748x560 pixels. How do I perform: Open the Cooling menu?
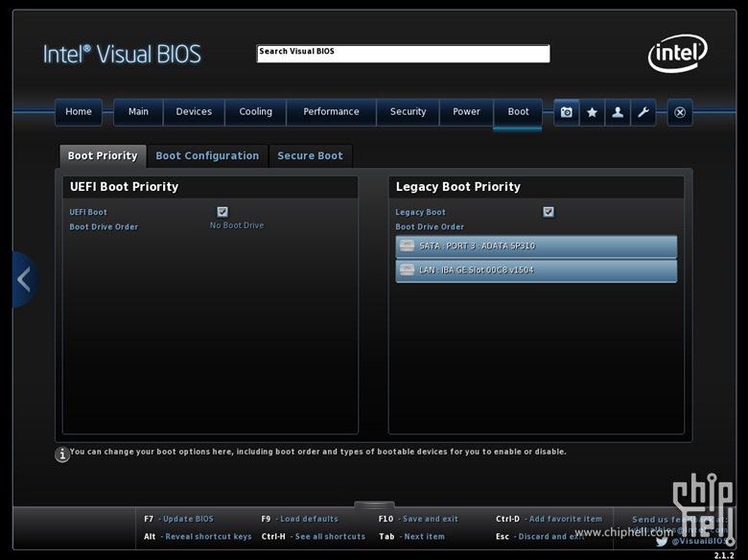point(255,112)
